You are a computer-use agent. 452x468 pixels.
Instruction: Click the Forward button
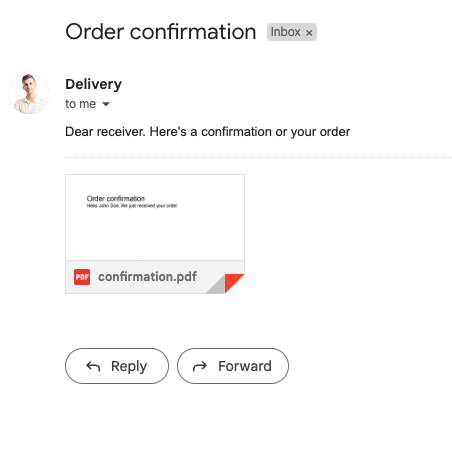click(233, 366)
